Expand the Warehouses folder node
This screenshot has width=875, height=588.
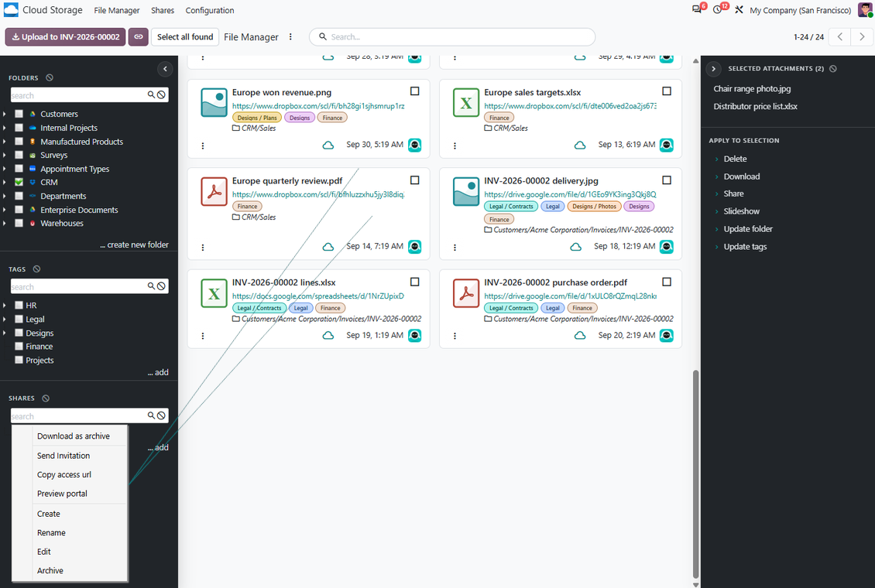(5, 224)
